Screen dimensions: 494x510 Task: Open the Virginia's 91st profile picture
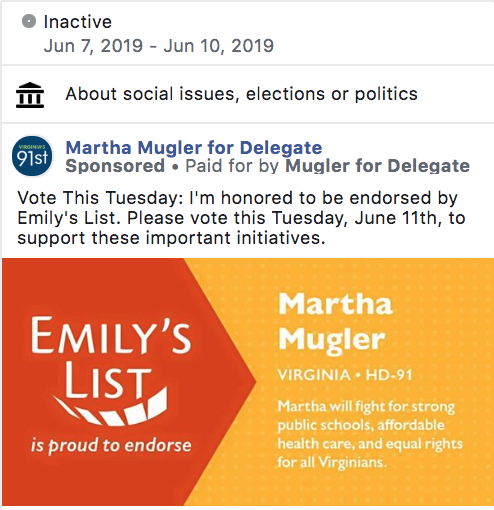pyautogui.click(x=32, y=156)
